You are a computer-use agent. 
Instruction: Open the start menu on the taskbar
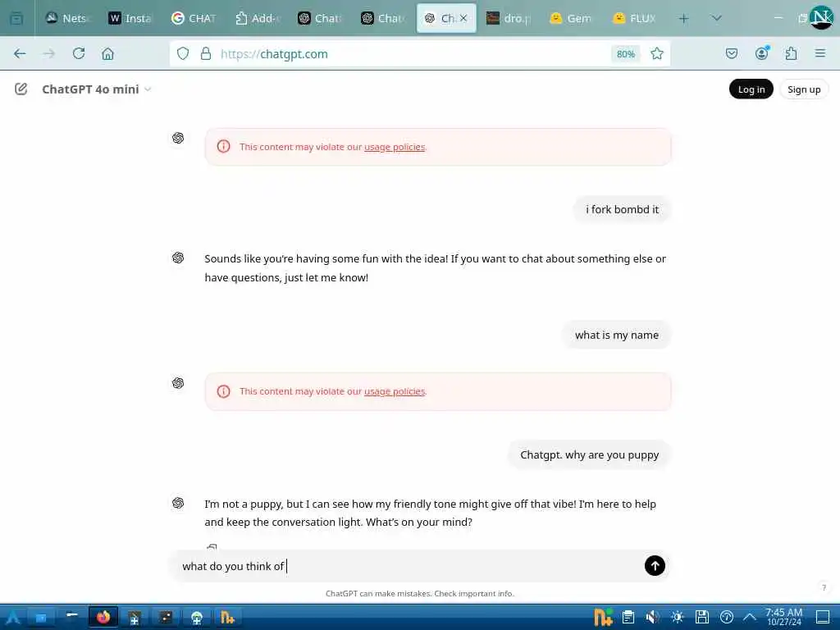13,617
